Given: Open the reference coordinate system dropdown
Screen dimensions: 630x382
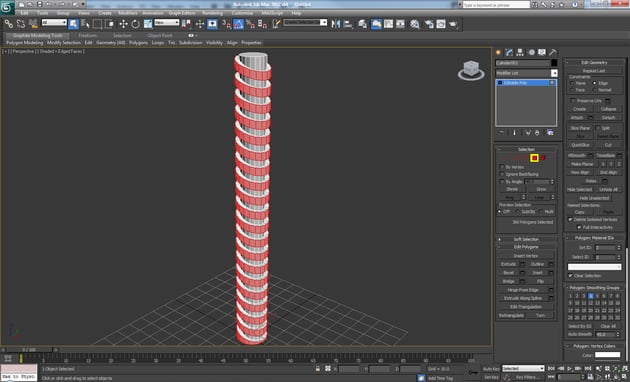Looking at the screenshot, I should [167, 23].
